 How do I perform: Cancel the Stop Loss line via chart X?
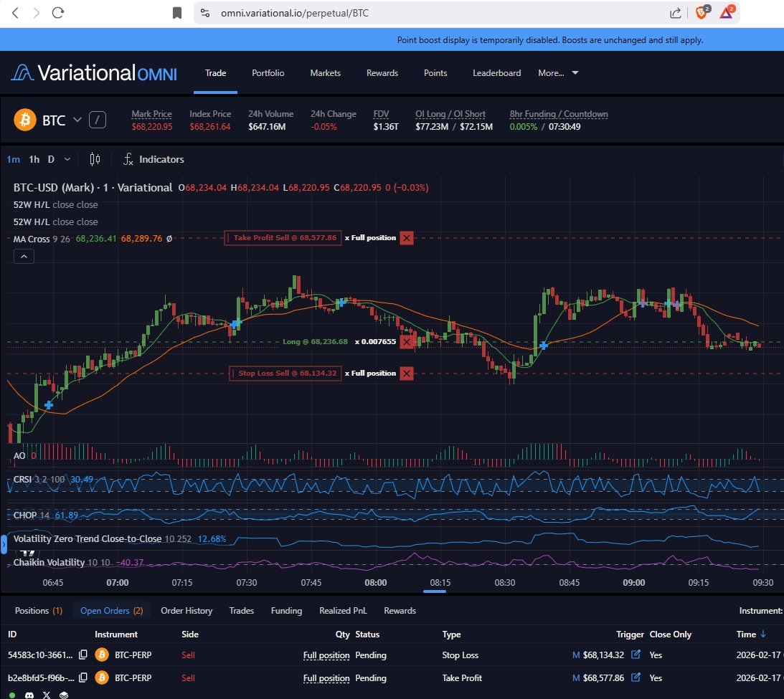407,374
